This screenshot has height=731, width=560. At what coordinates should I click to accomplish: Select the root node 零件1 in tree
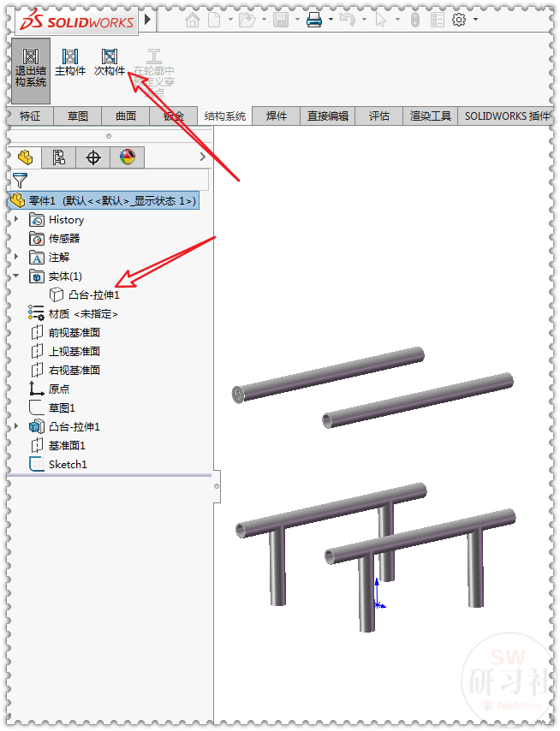coord(104,201)
